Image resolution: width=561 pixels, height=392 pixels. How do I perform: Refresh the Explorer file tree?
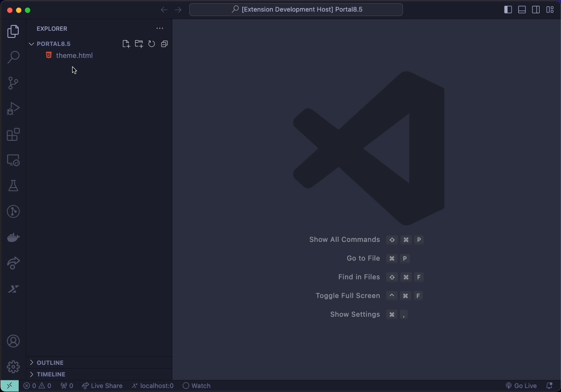151,44
